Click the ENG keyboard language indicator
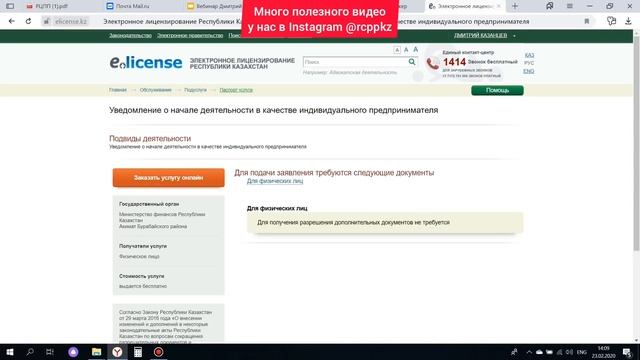 coord(582,352)
